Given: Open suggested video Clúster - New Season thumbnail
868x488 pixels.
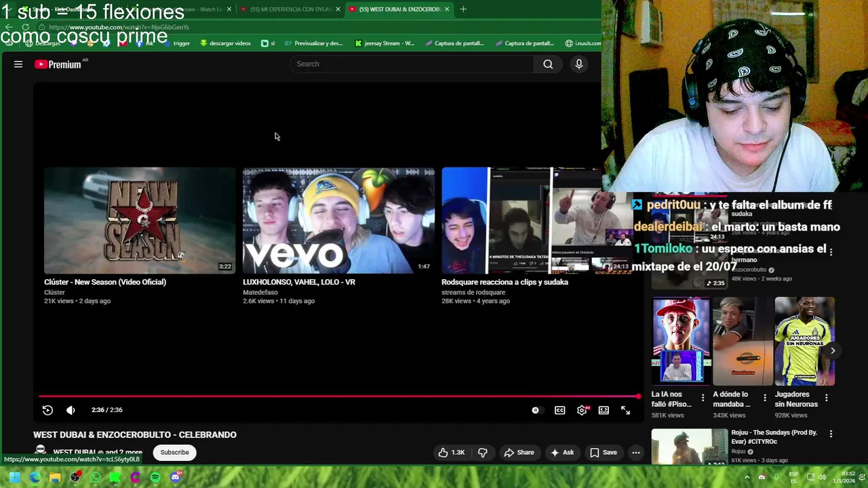Looking at the screenshot, I should pos(140,220).
